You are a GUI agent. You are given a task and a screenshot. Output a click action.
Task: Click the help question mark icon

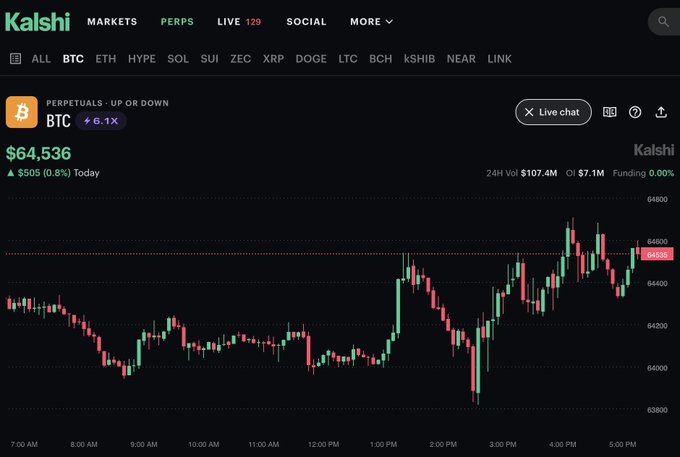(x=635, y=112)
